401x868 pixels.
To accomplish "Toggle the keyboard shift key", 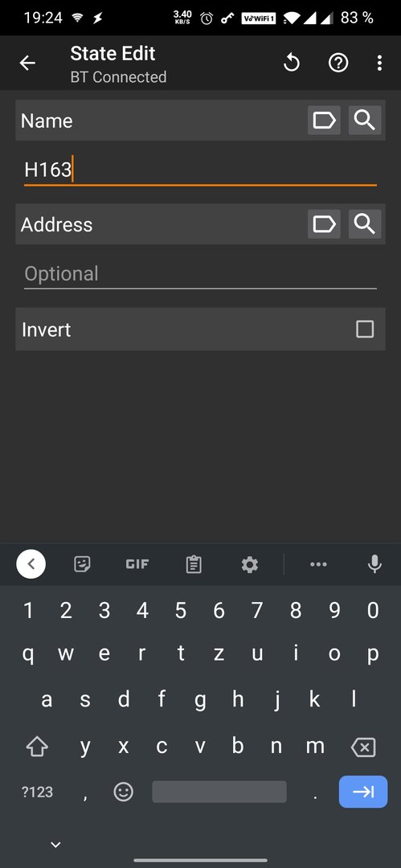I will click(37, 747).
